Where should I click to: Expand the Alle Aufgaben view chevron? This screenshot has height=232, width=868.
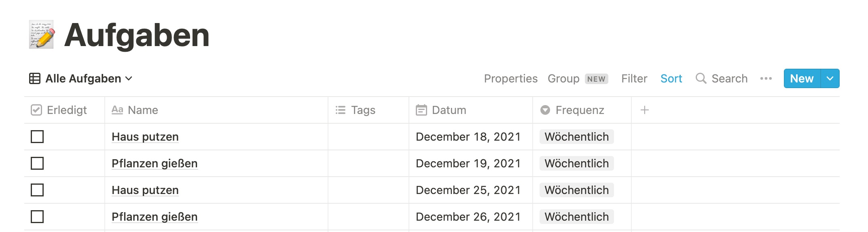click(x=129, y=78)
